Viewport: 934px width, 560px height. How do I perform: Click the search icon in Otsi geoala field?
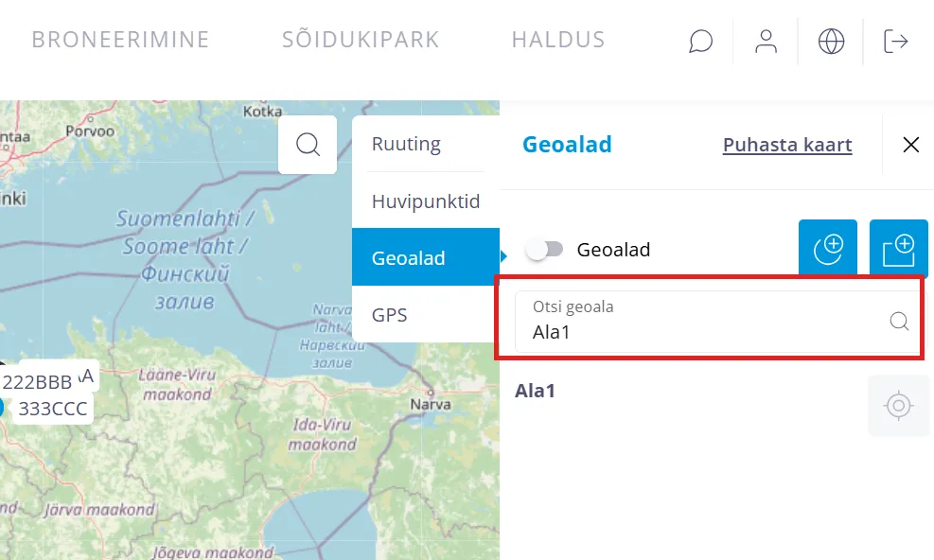[x=899, y=322]
